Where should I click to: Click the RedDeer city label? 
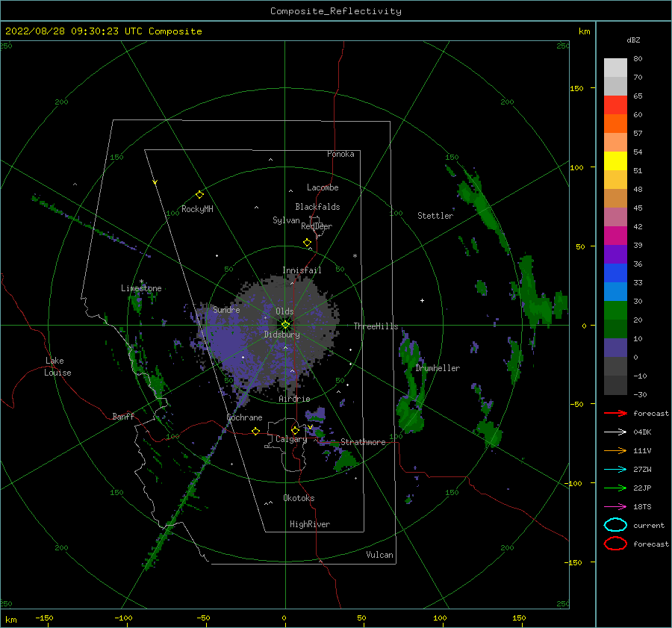(317, 226)
